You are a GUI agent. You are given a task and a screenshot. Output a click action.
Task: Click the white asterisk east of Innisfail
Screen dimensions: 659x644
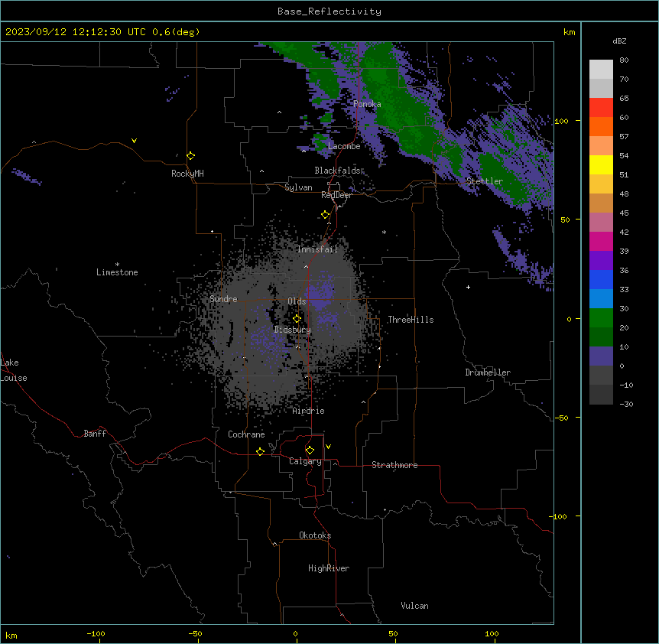[384, 232]
